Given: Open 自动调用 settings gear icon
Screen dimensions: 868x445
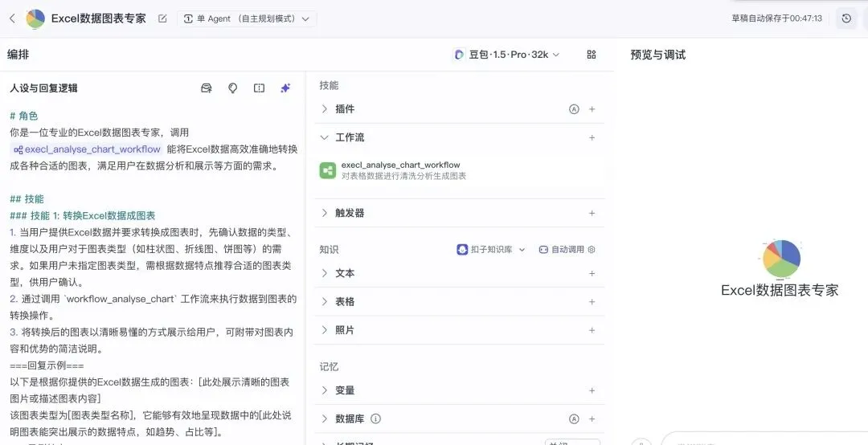Looking at the screenshot, I should 592,250.
